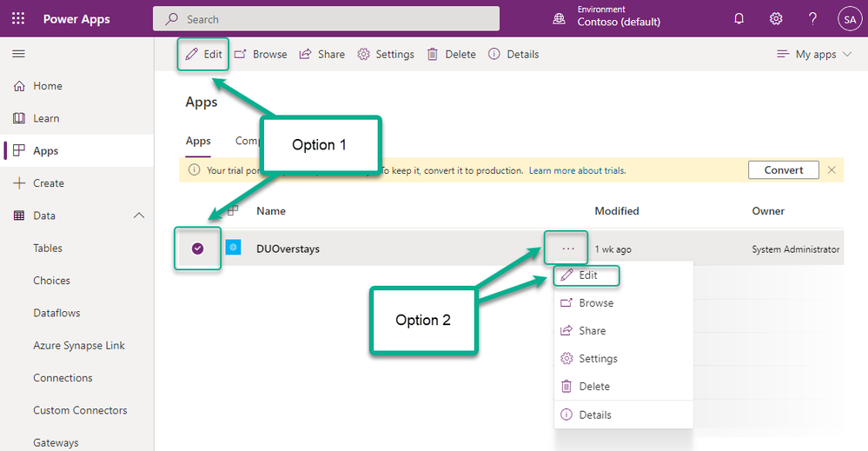Click Browse in the top command bar

[260, 54]
